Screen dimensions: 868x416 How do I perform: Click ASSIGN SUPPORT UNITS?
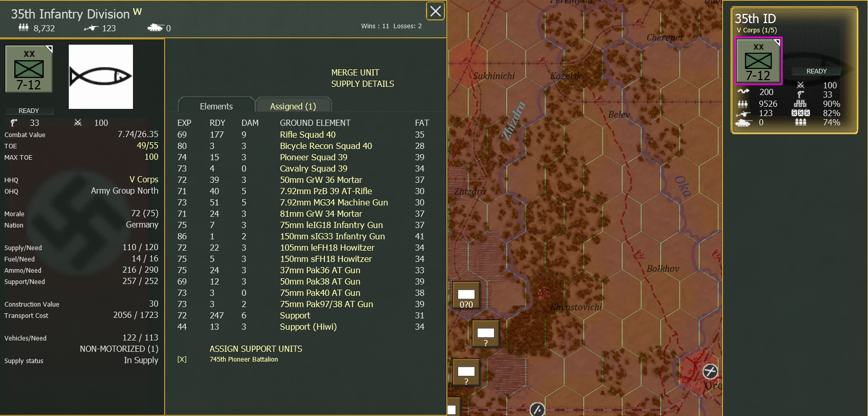coord(256,349)
